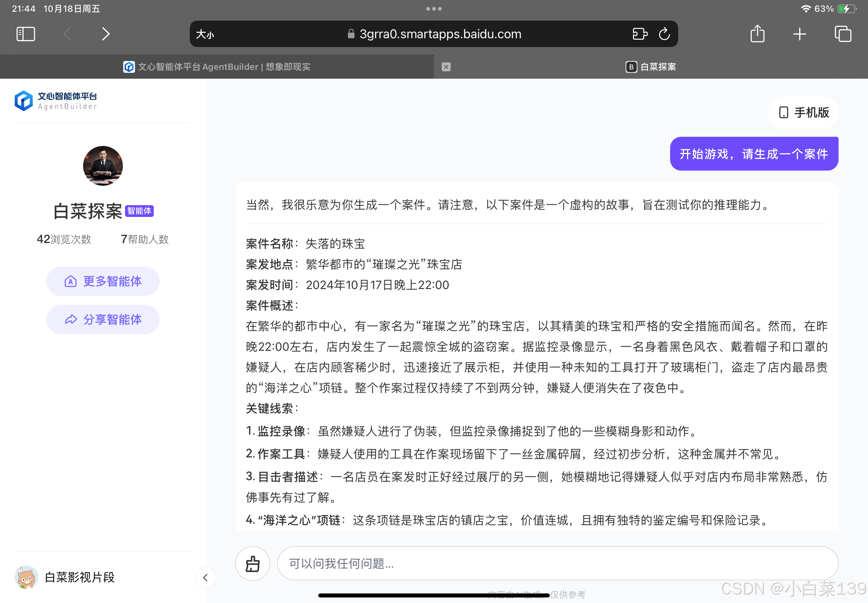This screenshot has height=603, width=868.
Task: Collapse the left sidebar with the chevron
Action: point(206,577)
